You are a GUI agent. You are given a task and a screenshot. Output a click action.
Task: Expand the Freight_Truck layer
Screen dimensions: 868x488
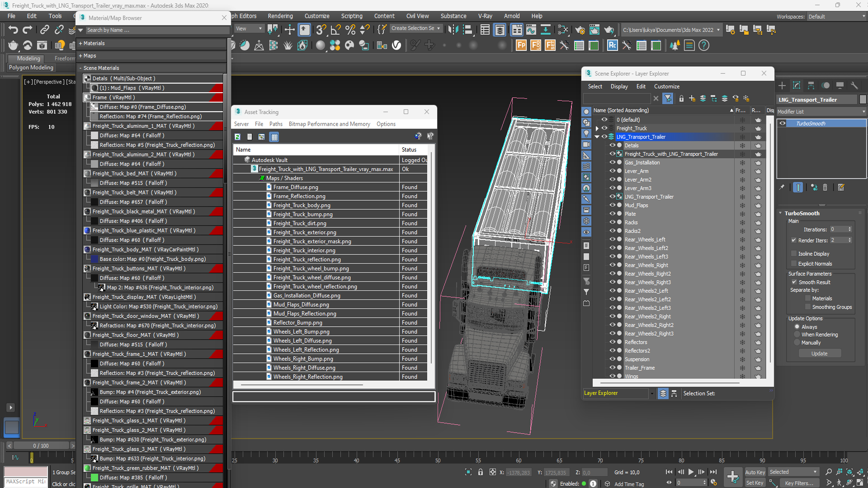(x=597, y=128)
